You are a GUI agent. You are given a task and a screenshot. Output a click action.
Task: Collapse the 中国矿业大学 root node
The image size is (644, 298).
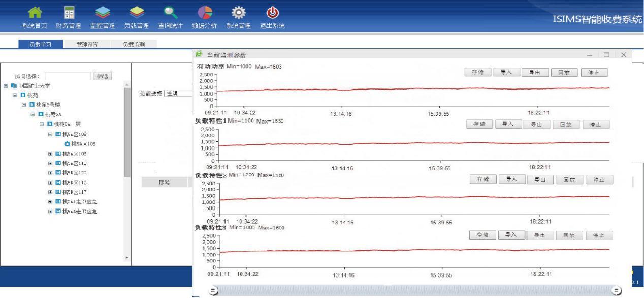click(x=5, y=86)
